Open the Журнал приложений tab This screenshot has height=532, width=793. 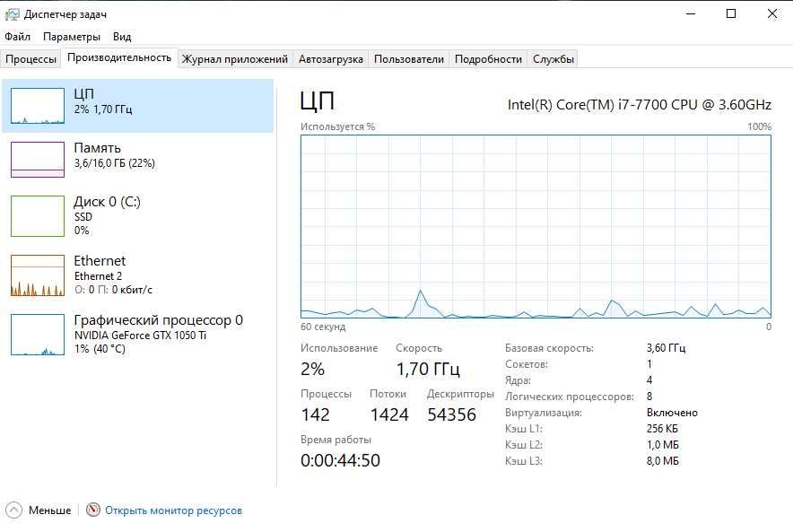click(x=235, y=58)
